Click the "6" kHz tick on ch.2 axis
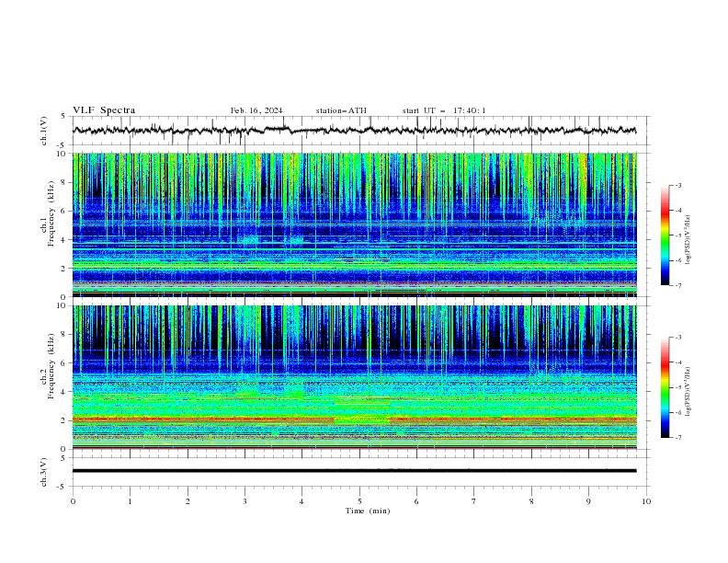 click(x=64, y=363)
